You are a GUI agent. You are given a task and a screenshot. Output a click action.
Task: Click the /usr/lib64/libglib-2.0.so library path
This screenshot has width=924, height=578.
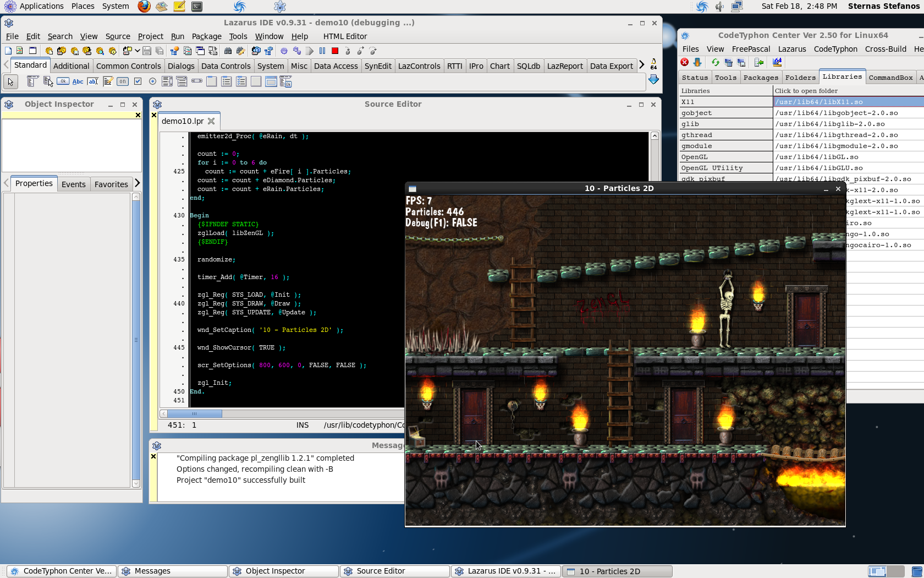click(830, 124)
